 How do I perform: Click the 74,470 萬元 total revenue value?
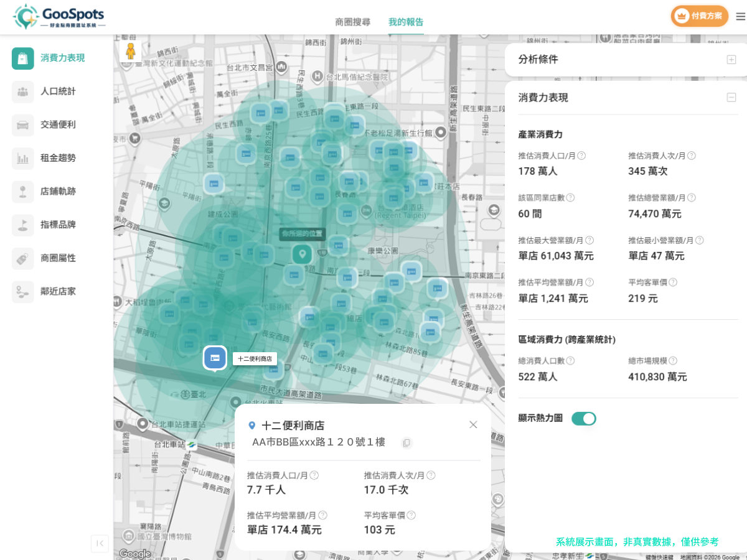point(655,213)
